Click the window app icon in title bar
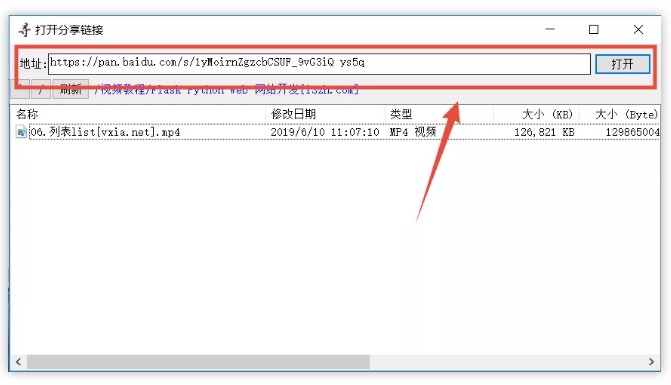This screenshot has height=385, width=671. 24,30
